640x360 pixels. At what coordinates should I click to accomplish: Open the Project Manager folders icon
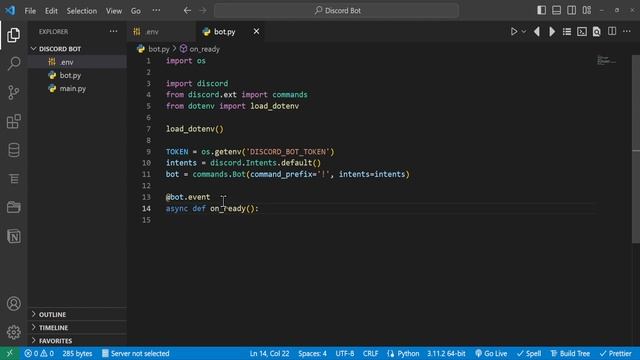click(x=13, y=207)
